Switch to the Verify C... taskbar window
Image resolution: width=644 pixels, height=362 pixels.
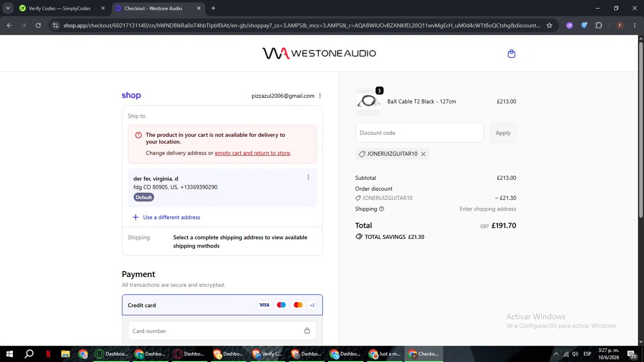[267, 354]
